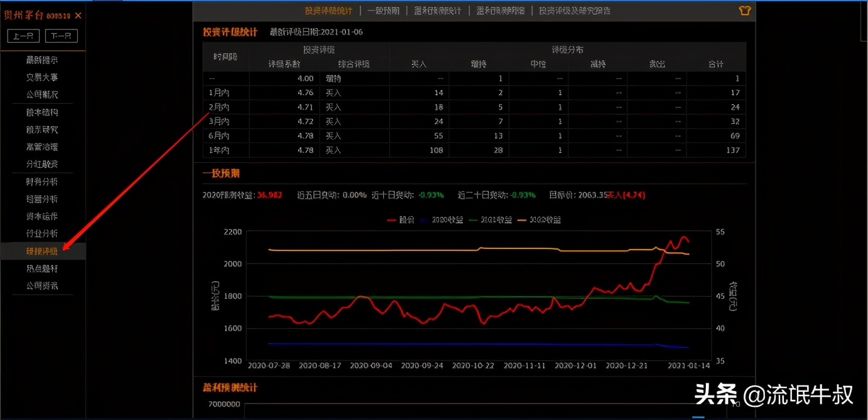Click the 1年内 row in rating table
Viewport: 868px width, 420px height.
coord(220,150)
